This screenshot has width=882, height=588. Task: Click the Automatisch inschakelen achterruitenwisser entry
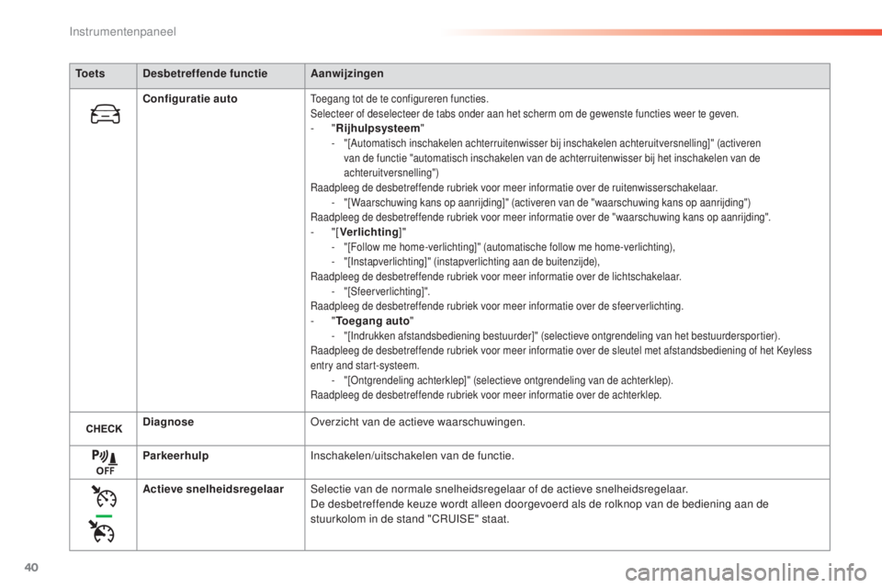552,158
